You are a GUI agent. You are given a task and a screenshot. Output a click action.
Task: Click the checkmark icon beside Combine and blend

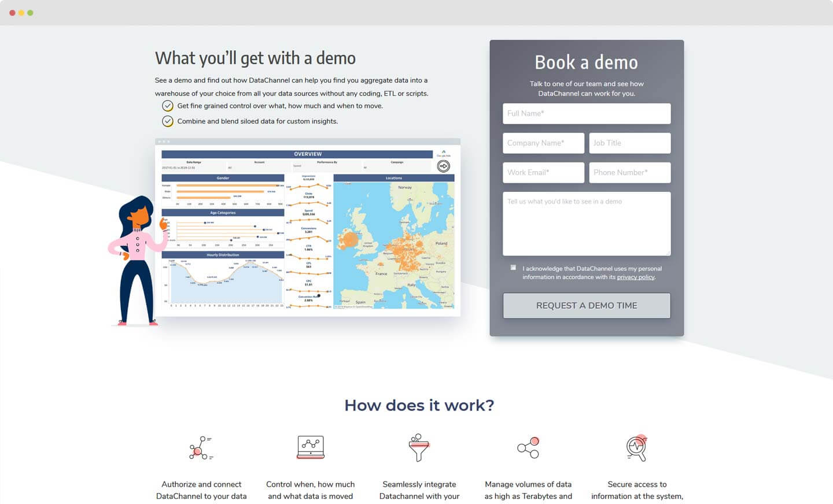tap(168, 121)
